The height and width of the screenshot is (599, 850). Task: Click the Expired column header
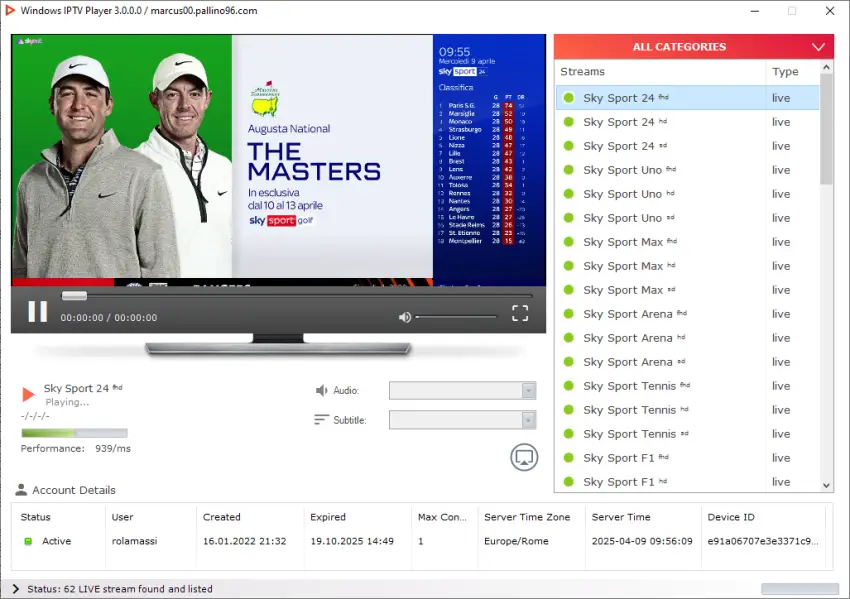click(328, 517)
